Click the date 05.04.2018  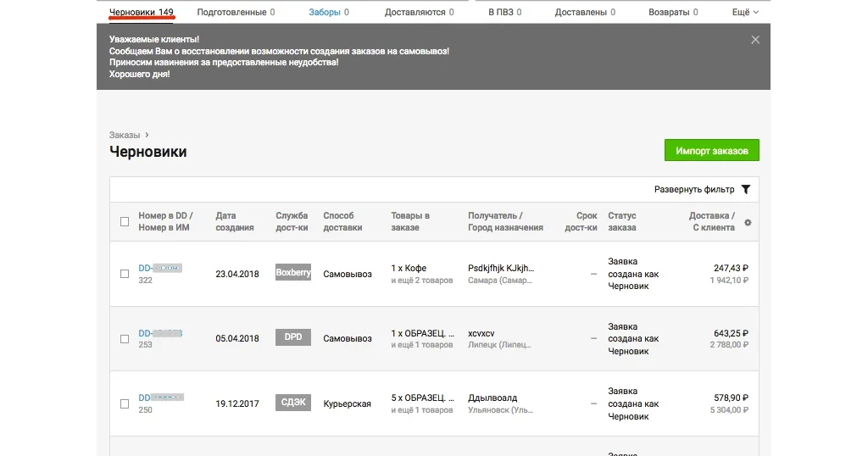tap(237, 339)
